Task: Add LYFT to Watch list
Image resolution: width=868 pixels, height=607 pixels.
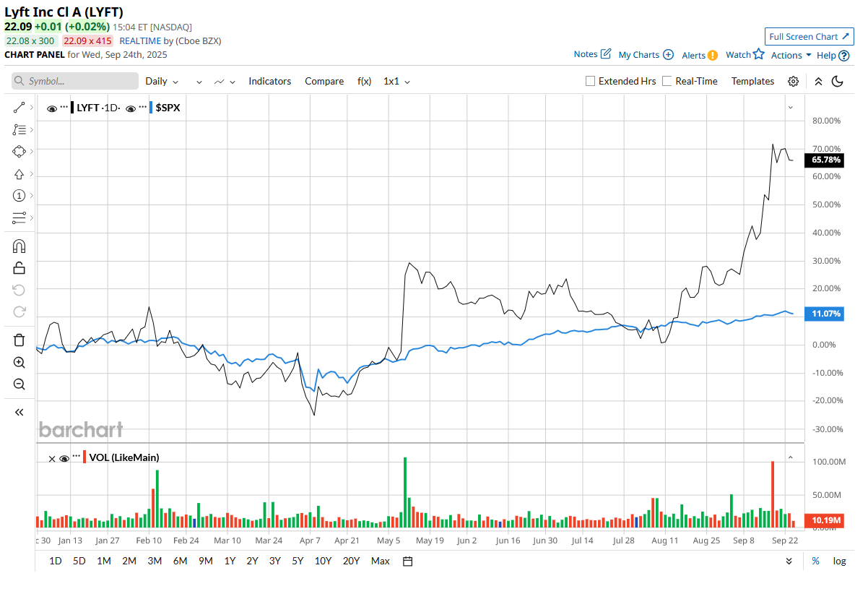Action: coord(745,54)
